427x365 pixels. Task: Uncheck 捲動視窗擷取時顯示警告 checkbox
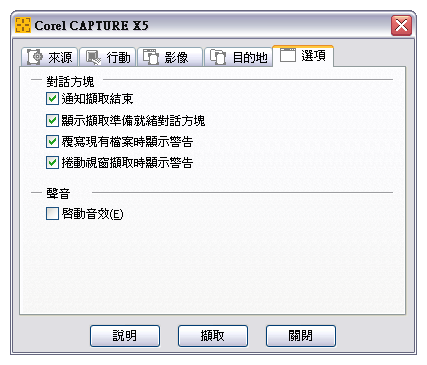click(x=52, y=163)
